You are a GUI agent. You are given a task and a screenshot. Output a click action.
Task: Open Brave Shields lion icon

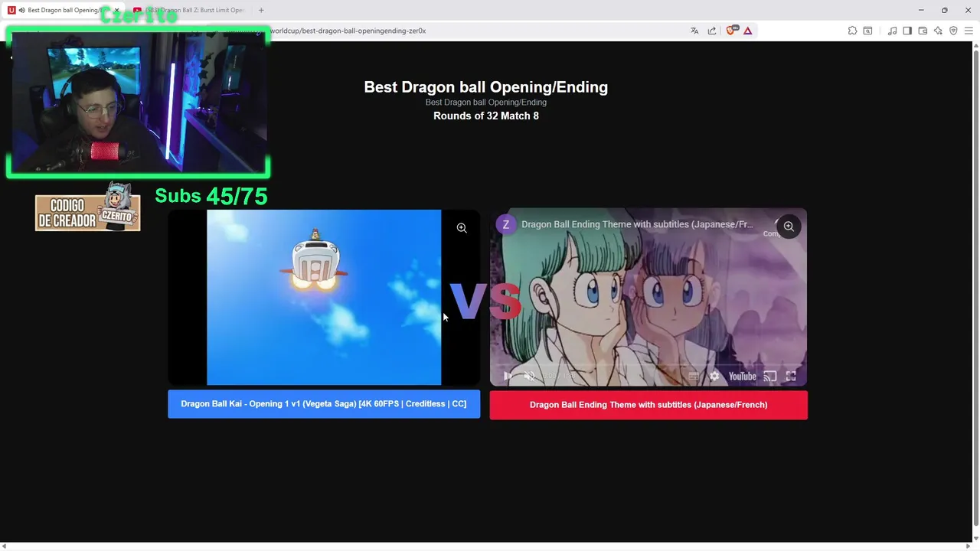pyautogui.click(x=731, y=31)
